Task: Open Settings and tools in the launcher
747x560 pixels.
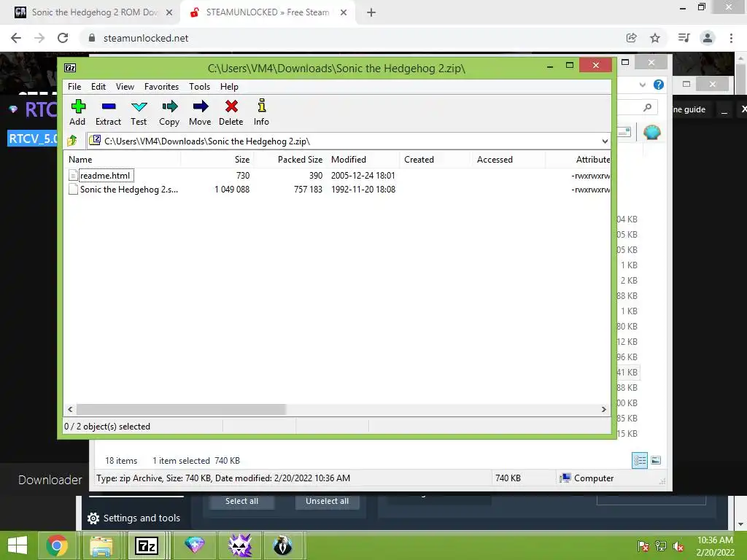Action: point(134,518)
